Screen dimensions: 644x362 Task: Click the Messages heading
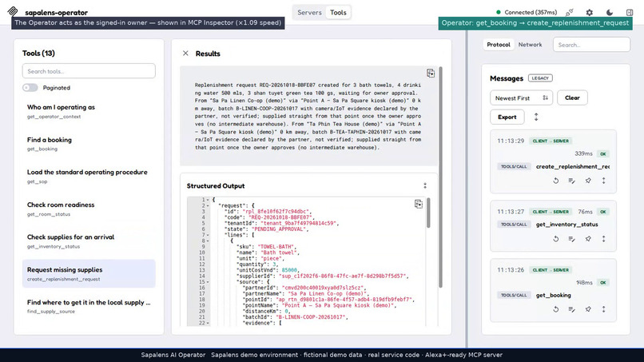[x=507, y=78]
